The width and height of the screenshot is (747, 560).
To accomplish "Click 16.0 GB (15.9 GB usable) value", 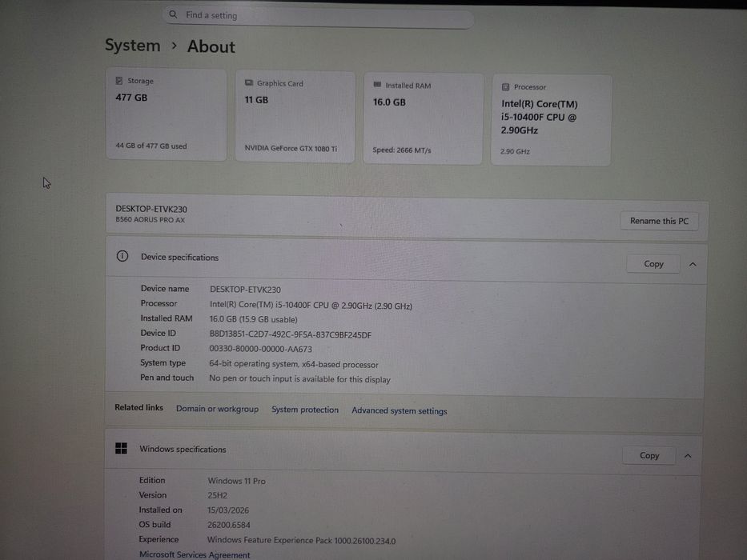I will 254,319.
